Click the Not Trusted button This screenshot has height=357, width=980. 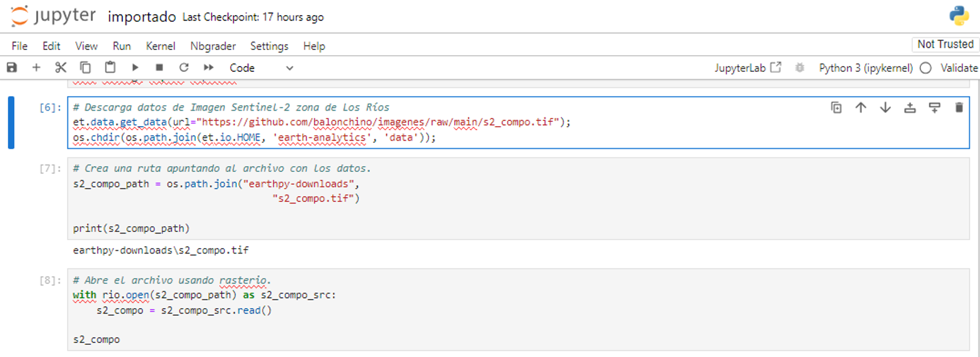(945, 44)
